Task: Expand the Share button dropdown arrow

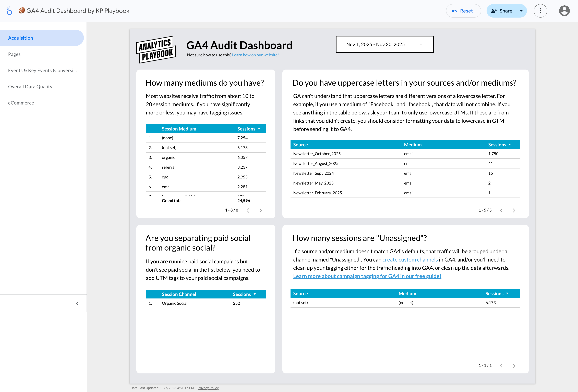Action: click(x=521, y=11)
